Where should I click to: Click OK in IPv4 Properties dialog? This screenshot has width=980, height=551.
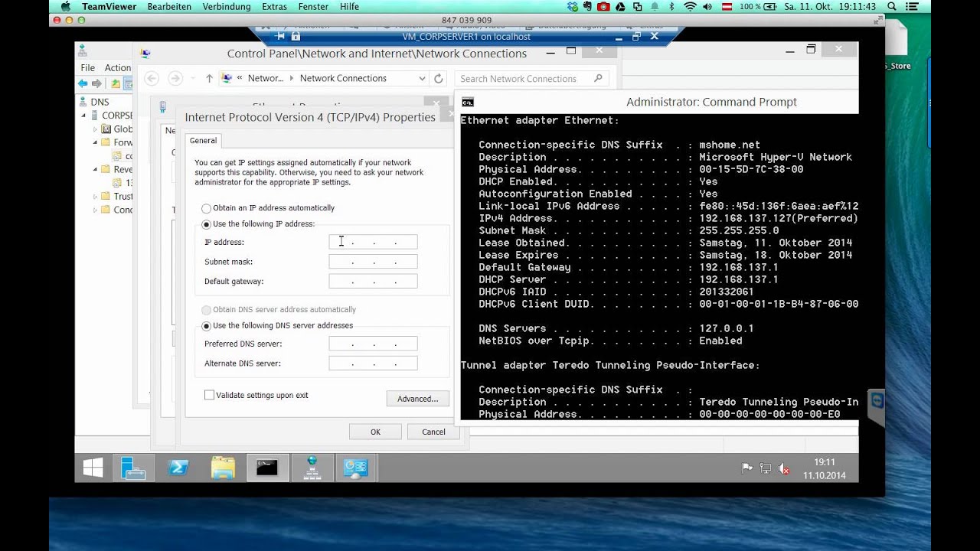tap(375, 432)
